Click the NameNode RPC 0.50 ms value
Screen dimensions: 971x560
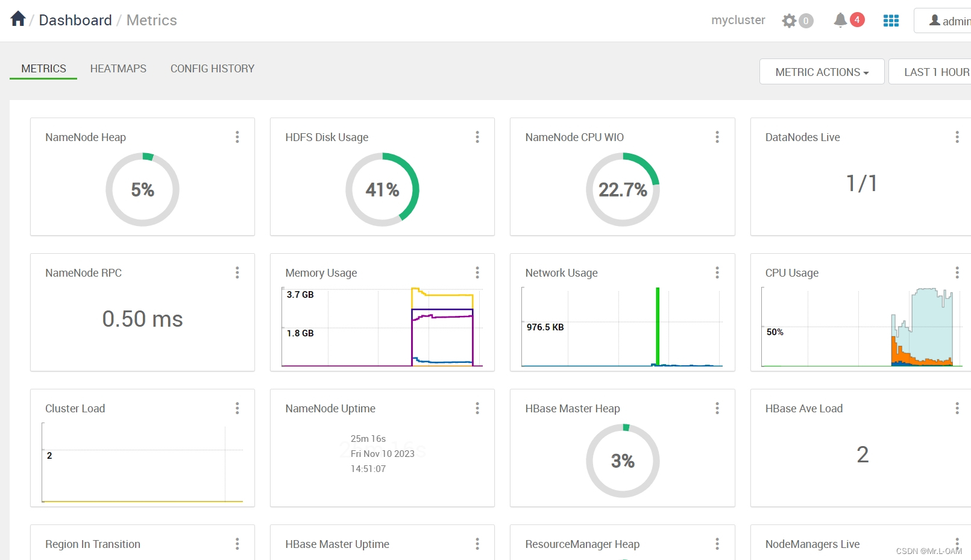click(x=142, y=319)
